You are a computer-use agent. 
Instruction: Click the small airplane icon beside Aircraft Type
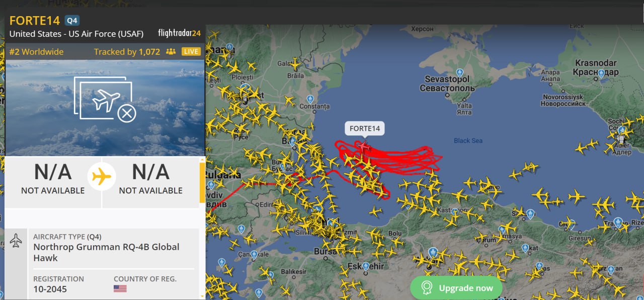click(16, 241)
